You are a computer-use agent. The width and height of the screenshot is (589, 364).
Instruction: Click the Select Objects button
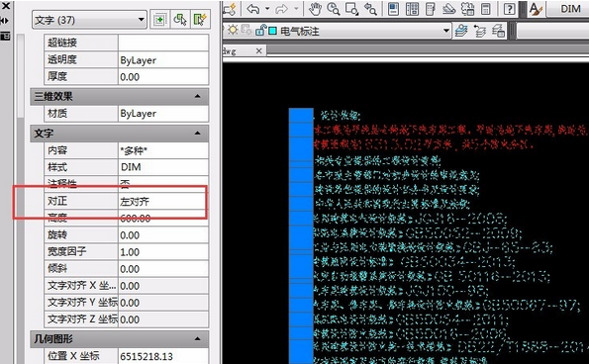[180, 20]
